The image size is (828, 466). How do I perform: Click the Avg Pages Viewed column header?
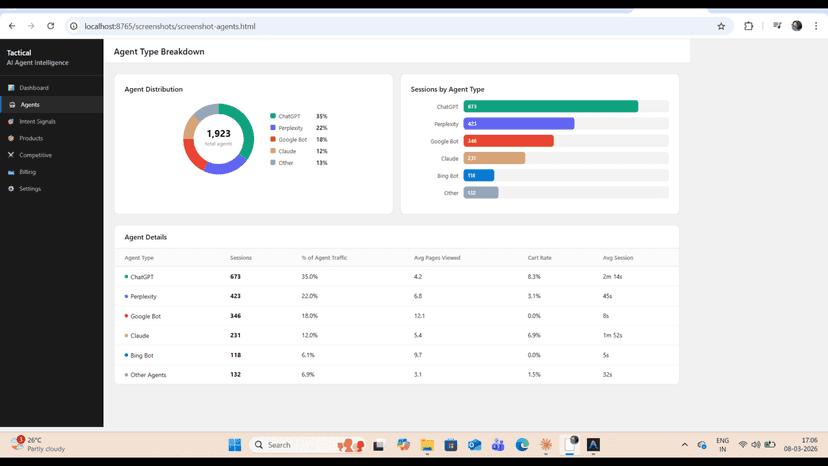[x=437, y=258]
